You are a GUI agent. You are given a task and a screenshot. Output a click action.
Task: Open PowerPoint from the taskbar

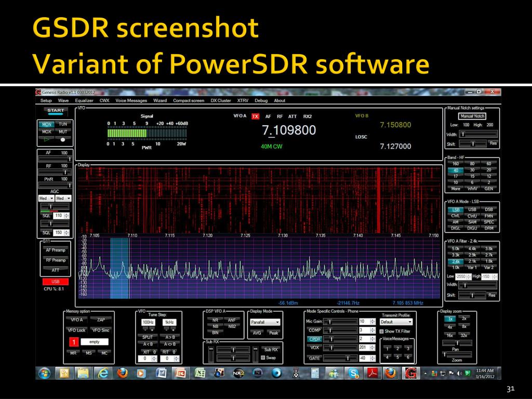coord(180,373)
